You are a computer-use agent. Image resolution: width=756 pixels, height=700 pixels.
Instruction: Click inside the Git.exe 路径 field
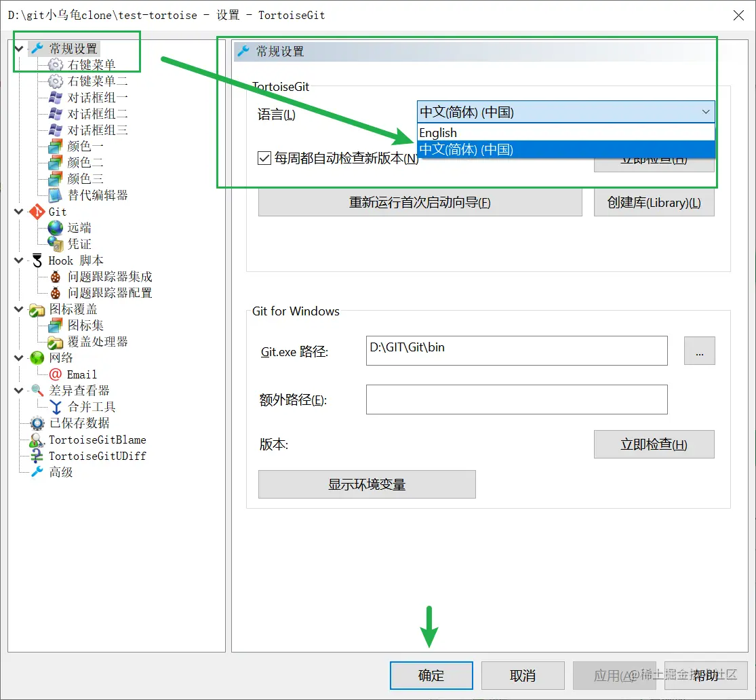[515, 351]
